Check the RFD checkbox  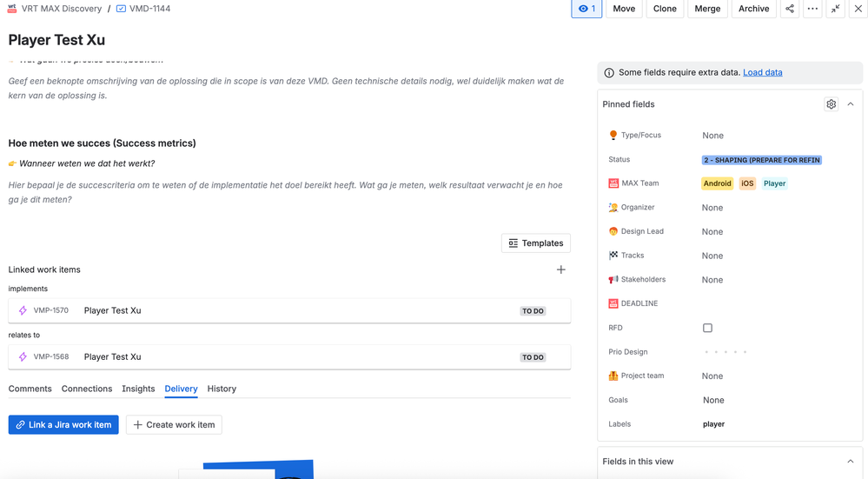coord(707,328)
